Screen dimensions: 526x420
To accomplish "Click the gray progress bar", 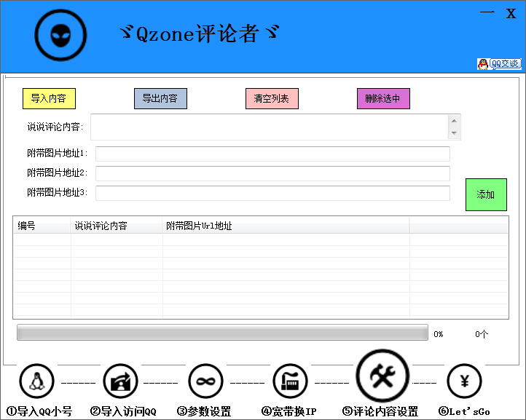I will tap(222, 333).
